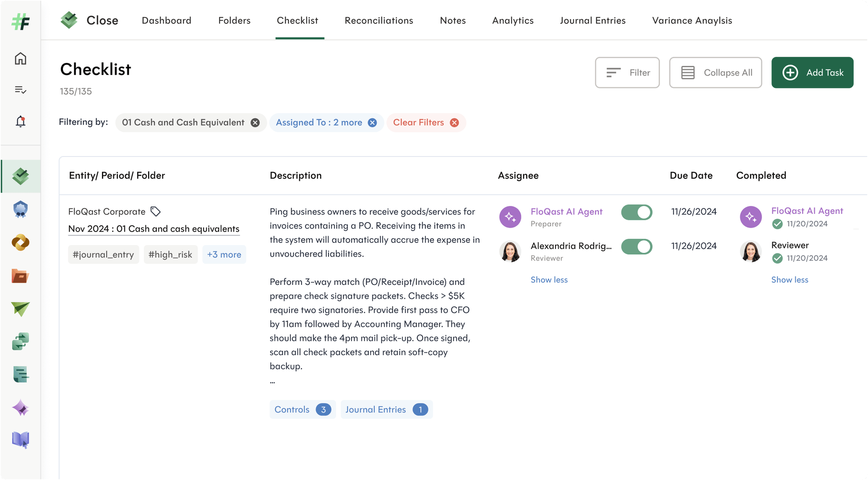
Task: Open the orange folder sidebar icon
Action: click(20, 276)
